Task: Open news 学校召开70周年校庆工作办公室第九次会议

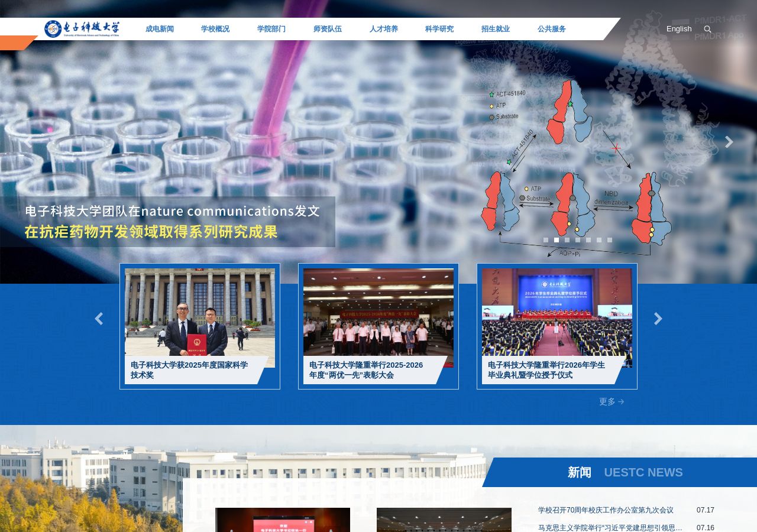Action: tap(606, 510)
